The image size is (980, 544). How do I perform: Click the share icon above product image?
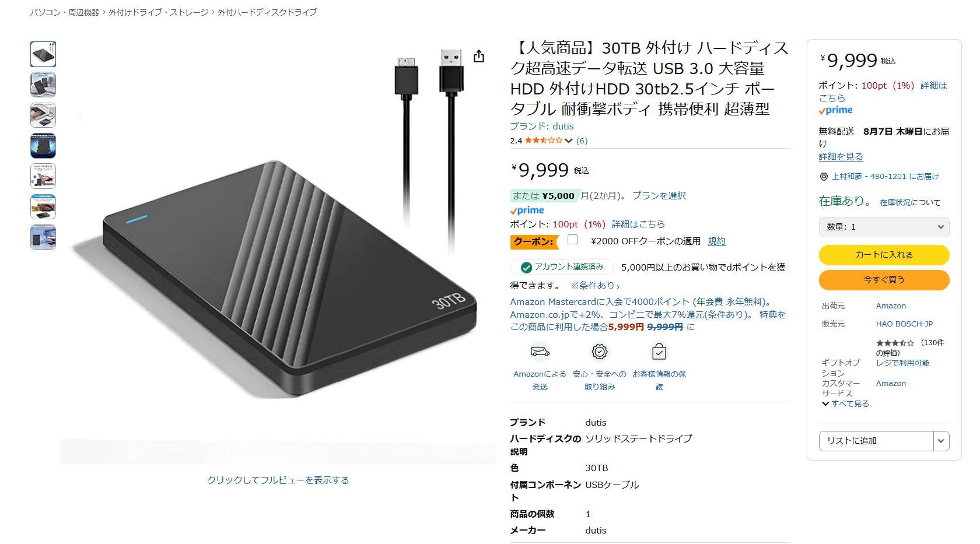(x=478, y=56)
